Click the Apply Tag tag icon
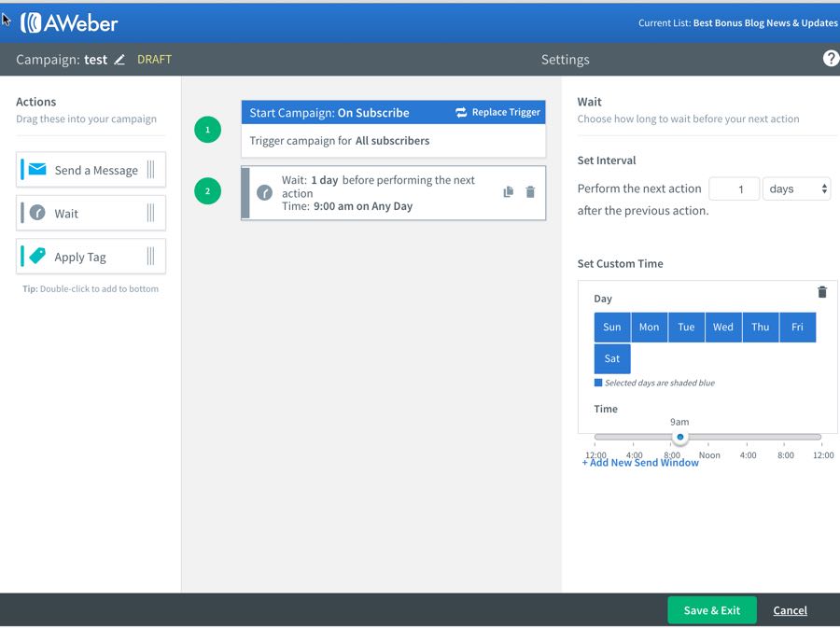 point(37,256)
